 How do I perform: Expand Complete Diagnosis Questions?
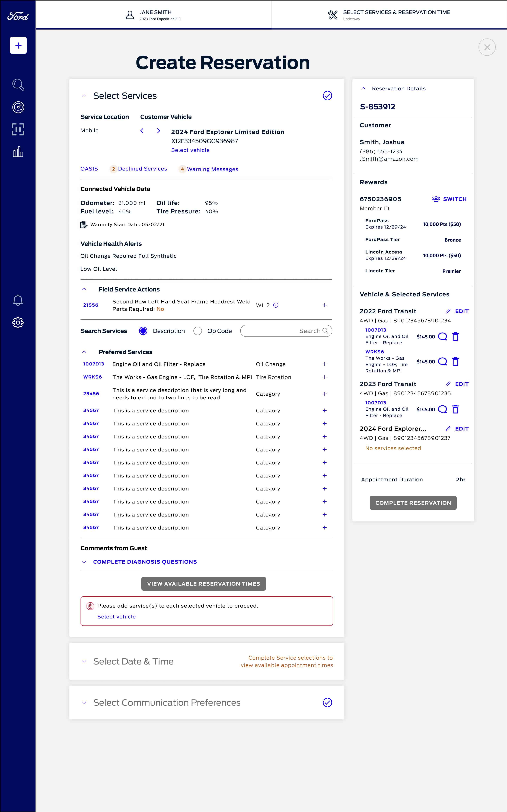145,562
